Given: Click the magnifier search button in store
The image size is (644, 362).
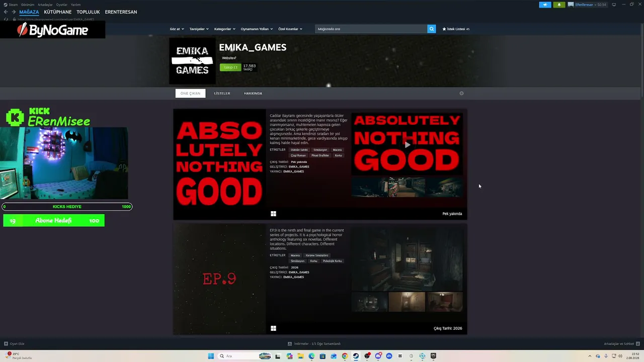Looking at the screenshot, I should [431, 29].
